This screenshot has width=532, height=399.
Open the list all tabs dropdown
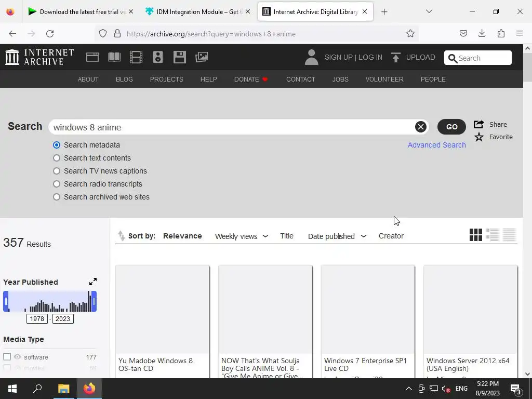[429, 11]
